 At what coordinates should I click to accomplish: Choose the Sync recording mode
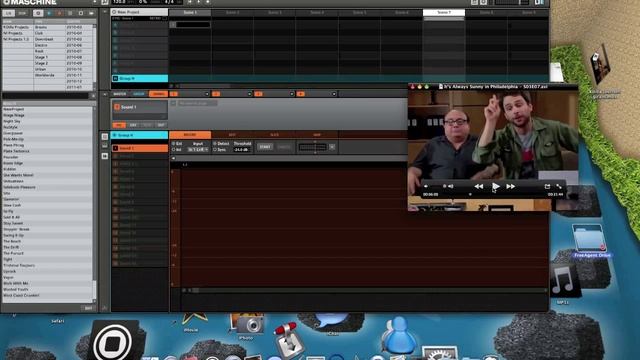tap(215, 150)
